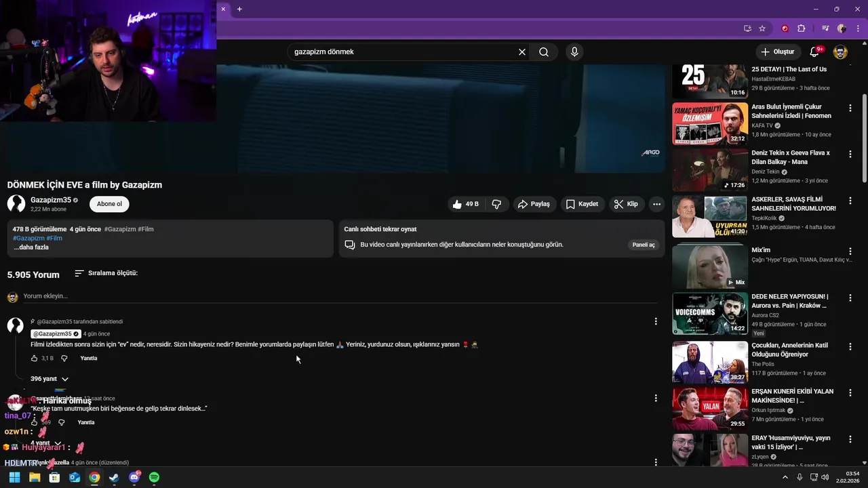Dislike the pinned Gazapizm35 comment
The width and height of the screenshot is (868, 488).
coord(64,359)
